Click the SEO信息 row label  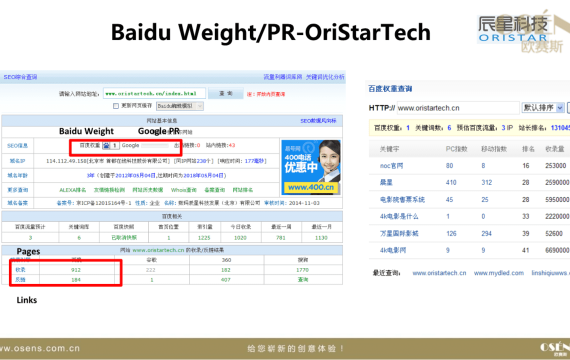pyautogui.click(x=17, y=146)
